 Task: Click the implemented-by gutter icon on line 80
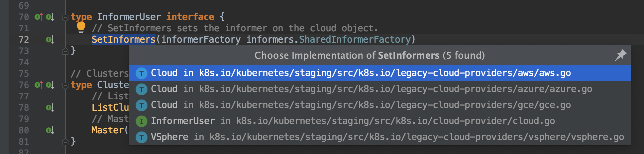tap(50, 130)
